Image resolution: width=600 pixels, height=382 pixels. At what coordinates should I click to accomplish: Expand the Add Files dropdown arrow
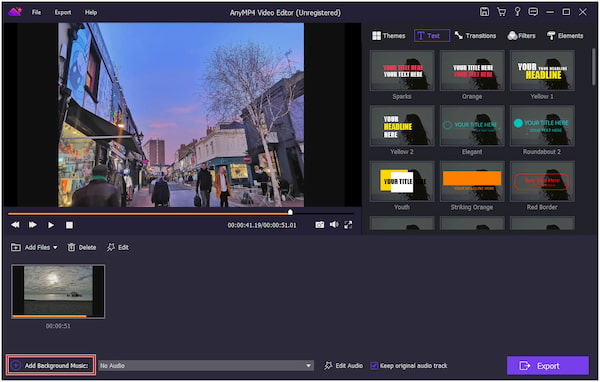(x=55, y=248)
